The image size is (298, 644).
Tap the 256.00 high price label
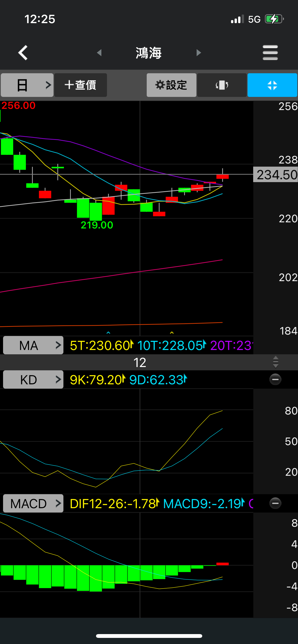point(18,106)
